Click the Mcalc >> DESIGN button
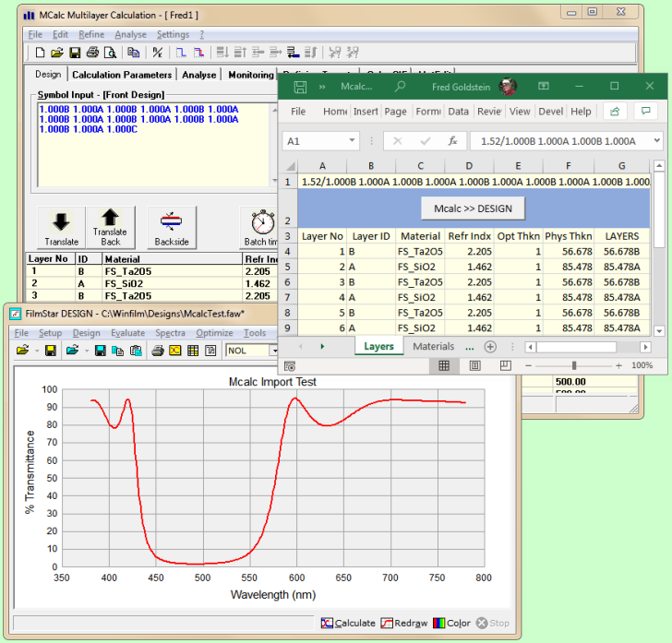Image resolution: width=672 pixels, height=643 pixels. (x=473, y=208)
